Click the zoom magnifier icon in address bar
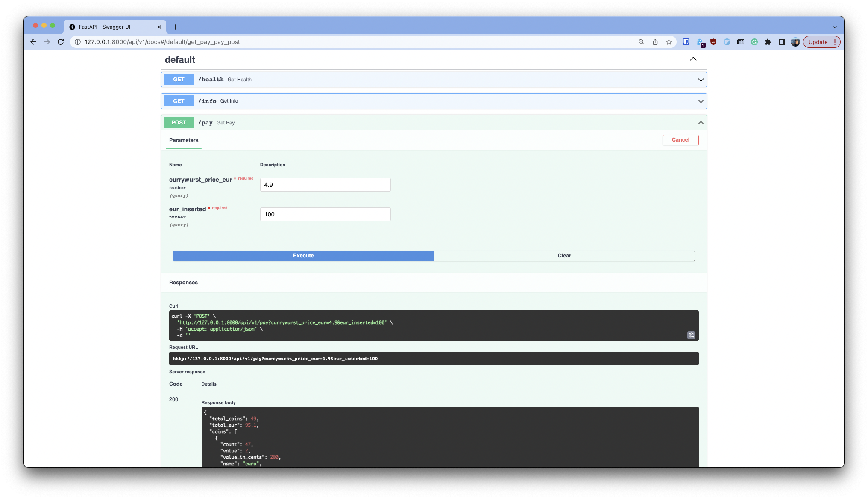Image resolution: width=868 pixels, height=499 pixels. tap(641, 42)
